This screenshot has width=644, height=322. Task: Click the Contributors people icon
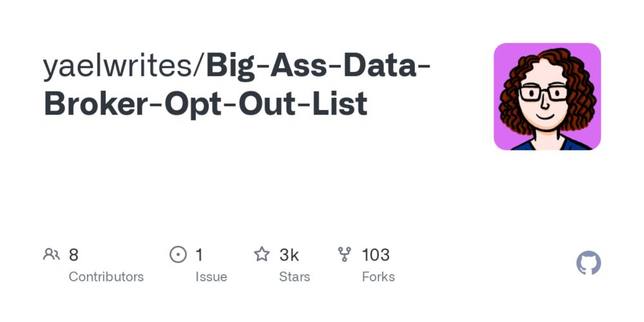click(x=52, y=254)
